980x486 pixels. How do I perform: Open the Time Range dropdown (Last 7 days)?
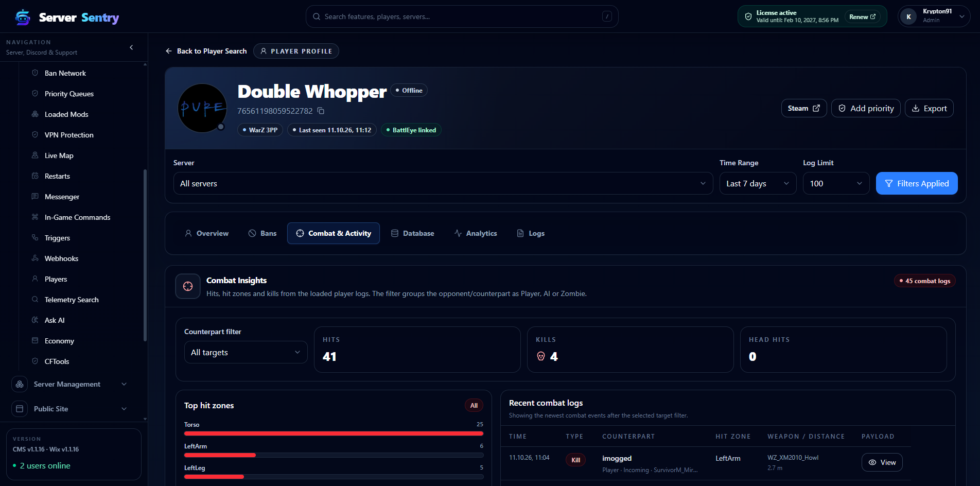click(x=758, y=183)
